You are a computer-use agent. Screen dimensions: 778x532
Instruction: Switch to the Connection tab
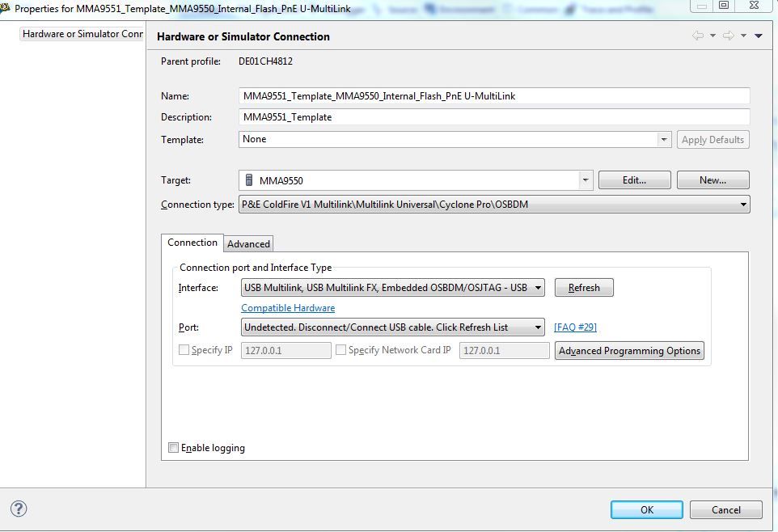click(x=192, y=243)
